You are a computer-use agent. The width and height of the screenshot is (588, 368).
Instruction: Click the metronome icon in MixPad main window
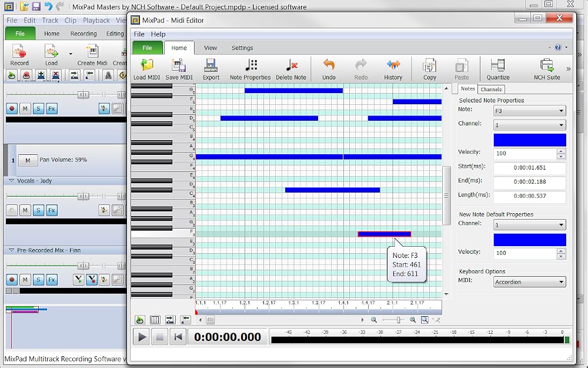point(108,75)
